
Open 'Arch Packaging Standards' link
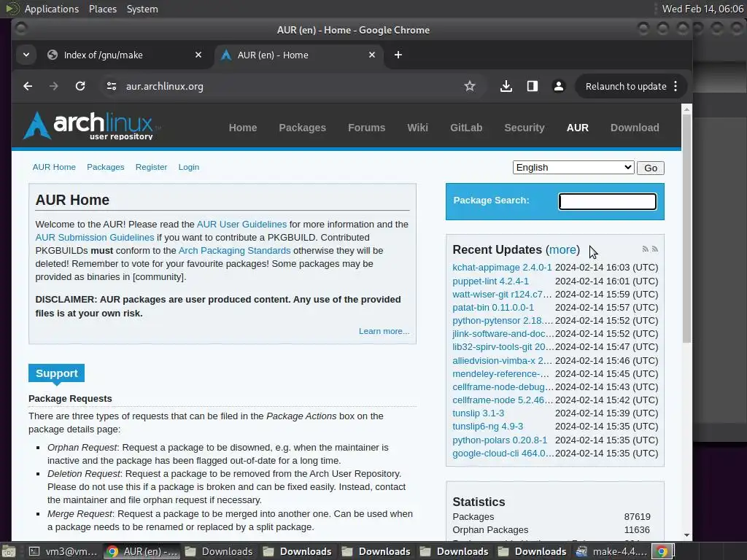point(234,251)
